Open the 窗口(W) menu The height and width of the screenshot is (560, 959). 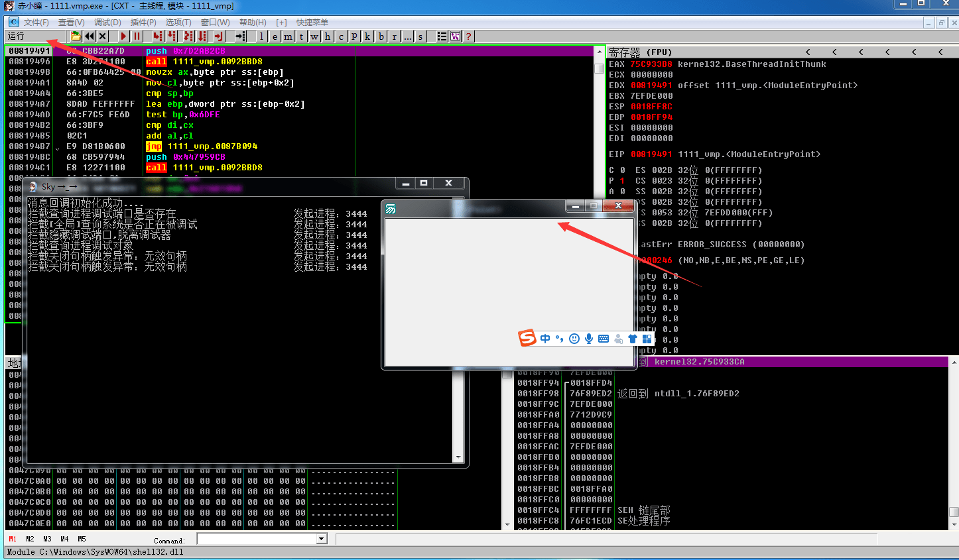click(215, 23)
